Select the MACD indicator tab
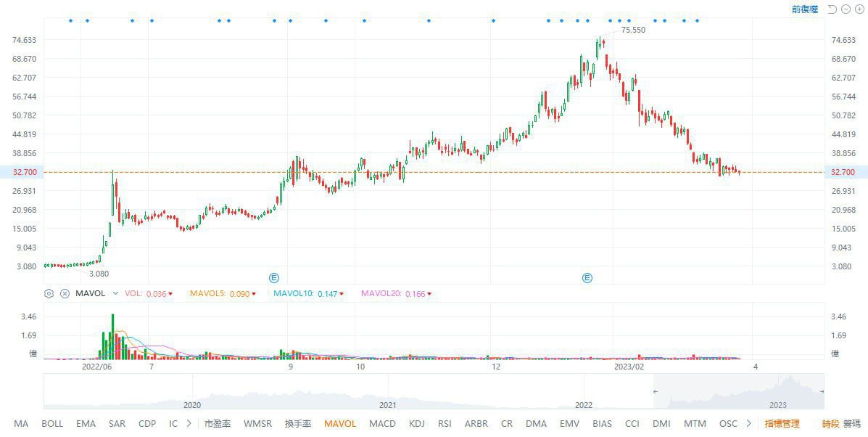Screen dimensions: 868x437 (382, 424)
